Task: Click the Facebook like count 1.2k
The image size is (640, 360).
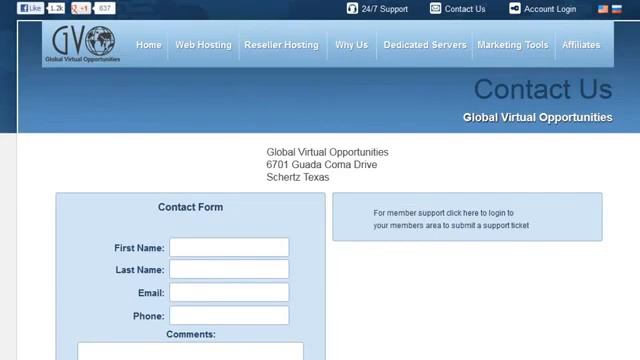Action: tap(56, 8)
